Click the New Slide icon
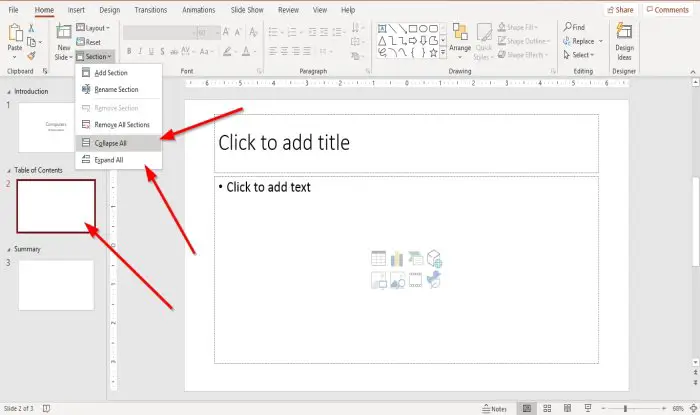700x415 pixels. (x=63, y=32)
